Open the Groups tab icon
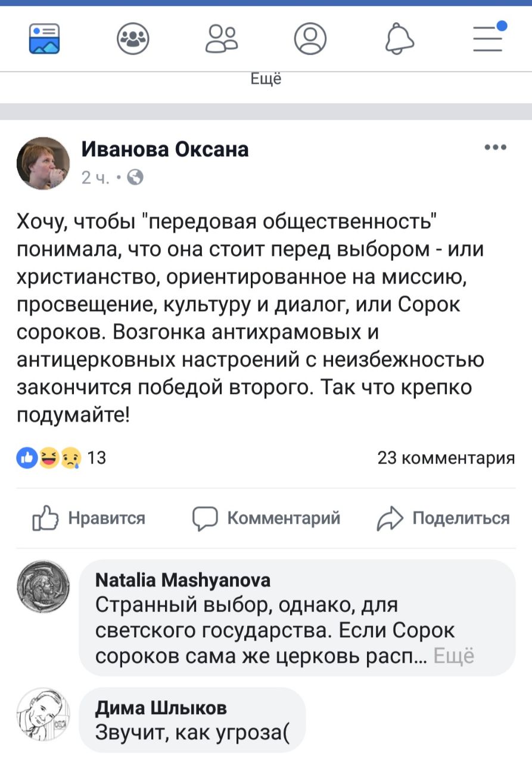 click(133, 39)
